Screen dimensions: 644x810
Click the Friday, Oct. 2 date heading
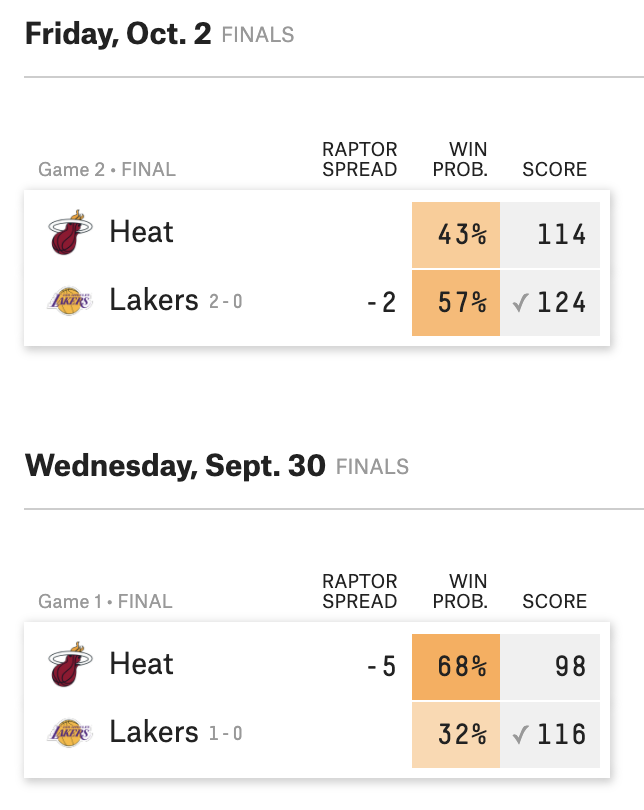click(118, 34)
